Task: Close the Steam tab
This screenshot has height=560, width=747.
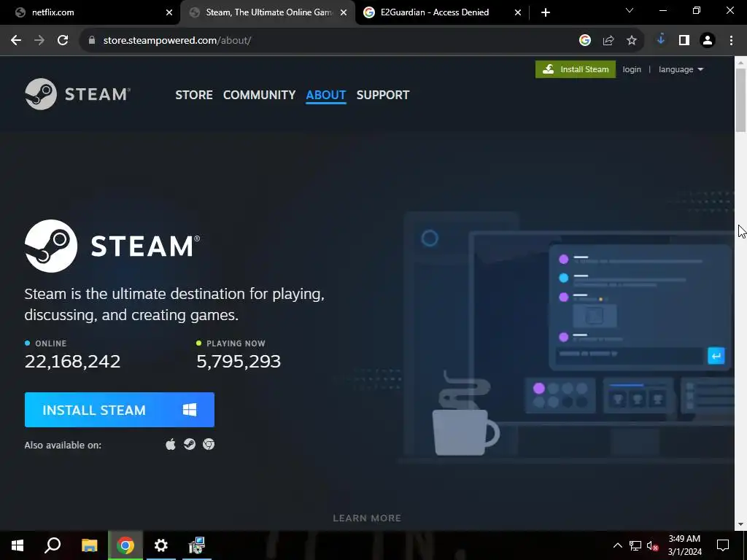Action: click(344, 13)
